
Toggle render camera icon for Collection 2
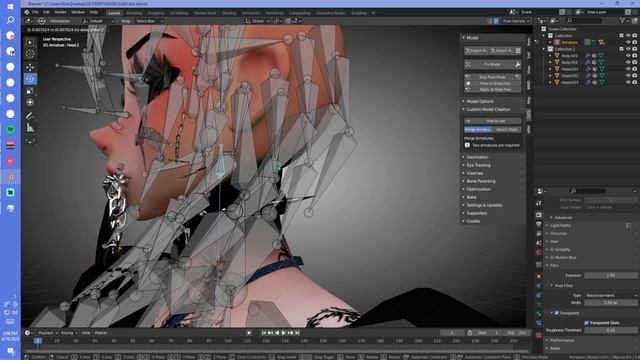[x=634, y=49]
